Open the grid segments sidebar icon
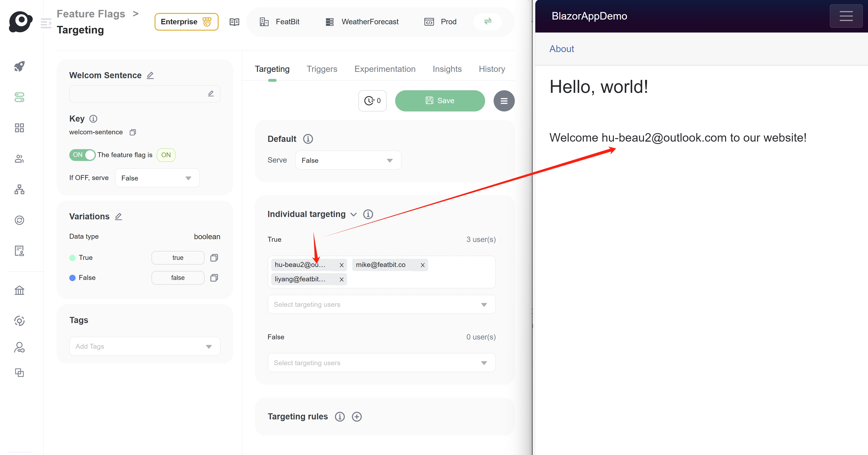The image size is (868, 455). click(x=19, y=128)
